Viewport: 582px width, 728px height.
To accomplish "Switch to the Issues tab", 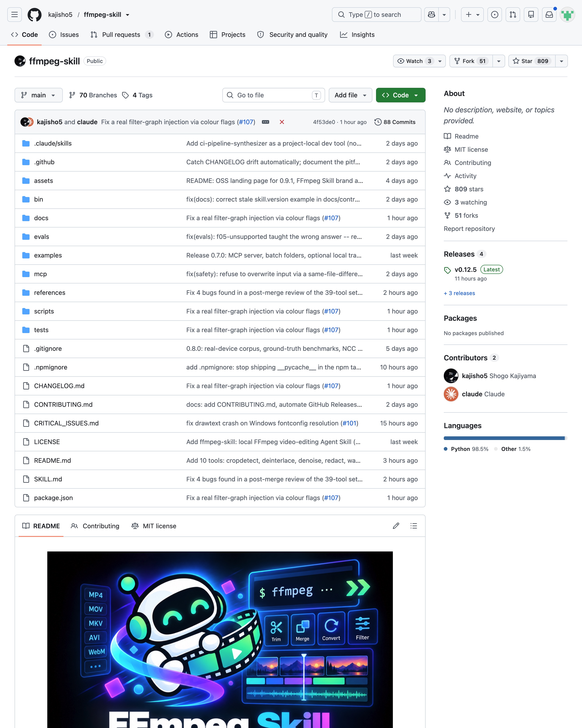I will point(64,35).
